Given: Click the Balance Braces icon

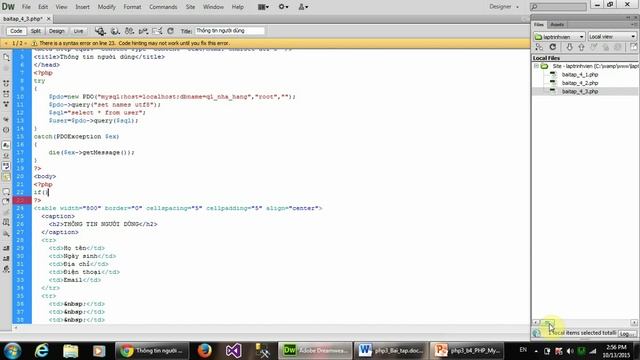Looking at the screenshot, I should (x=6, y=130).
